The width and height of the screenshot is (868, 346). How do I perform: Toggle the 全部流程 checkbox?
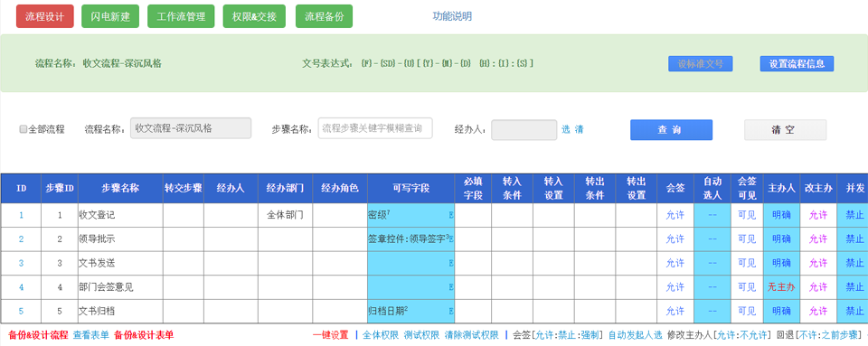[x=23, y=129]
